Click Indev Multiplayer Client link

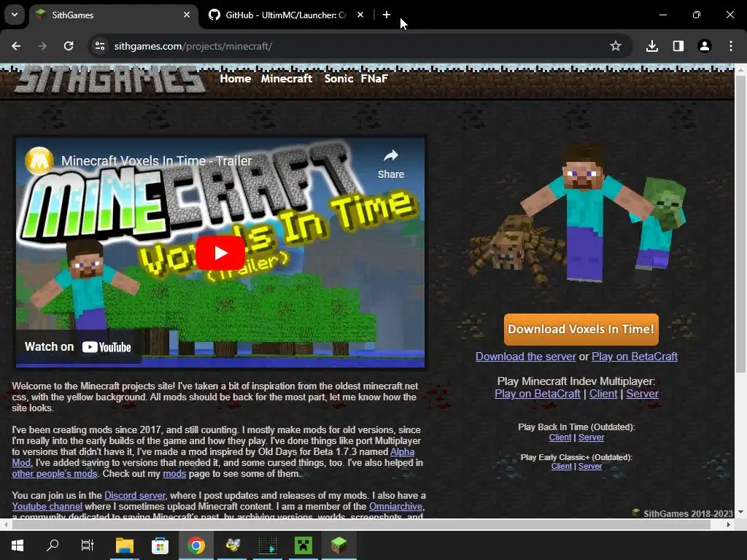click(603, 394)
